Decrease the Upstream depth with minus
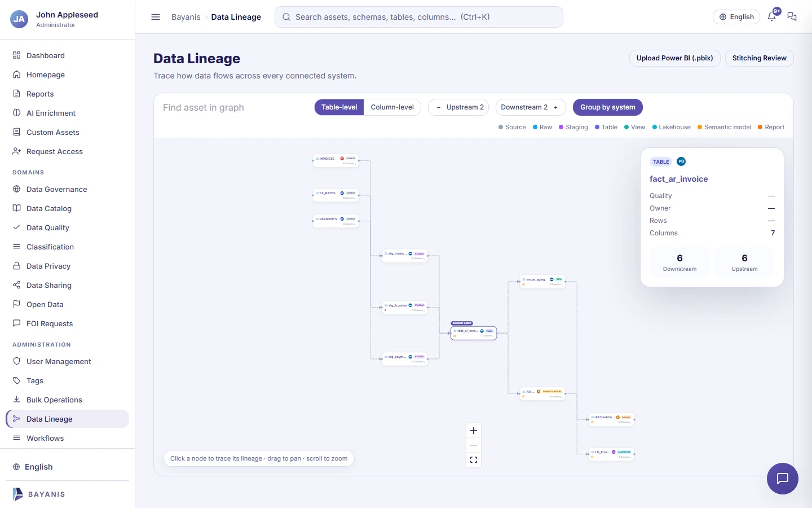The width and height of the screenshot is (812, 508). (438, 107)
